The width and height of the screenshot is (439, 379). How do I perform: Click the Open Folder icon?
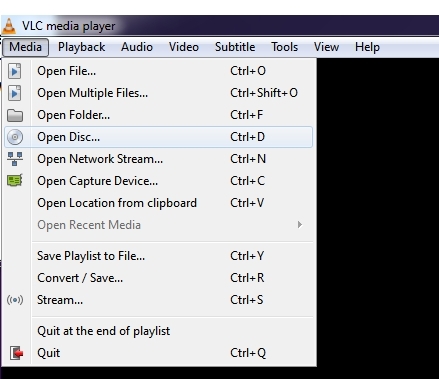(x=15, y=115)
